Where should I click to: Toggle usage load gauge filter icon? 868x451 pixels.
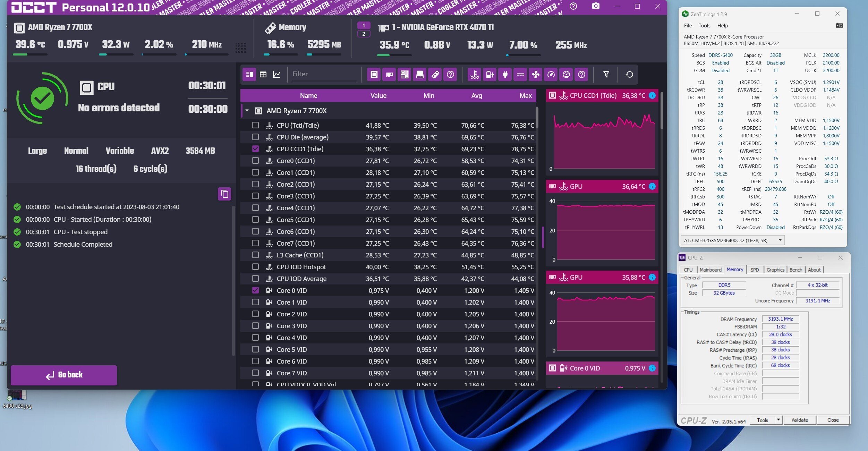tap(566, 74)
